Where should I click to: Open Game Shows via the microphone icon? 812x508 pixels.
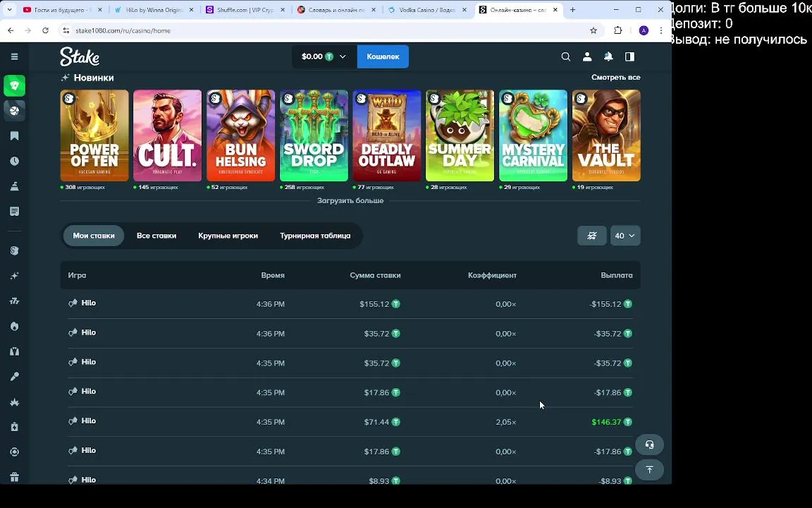(x=15, y=376)
